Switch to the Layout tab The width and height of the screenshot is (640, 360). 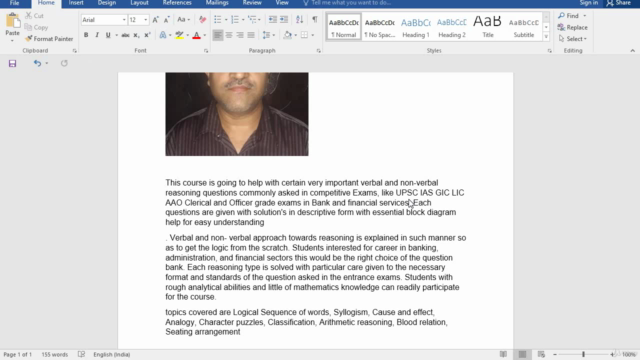point(139,3)
